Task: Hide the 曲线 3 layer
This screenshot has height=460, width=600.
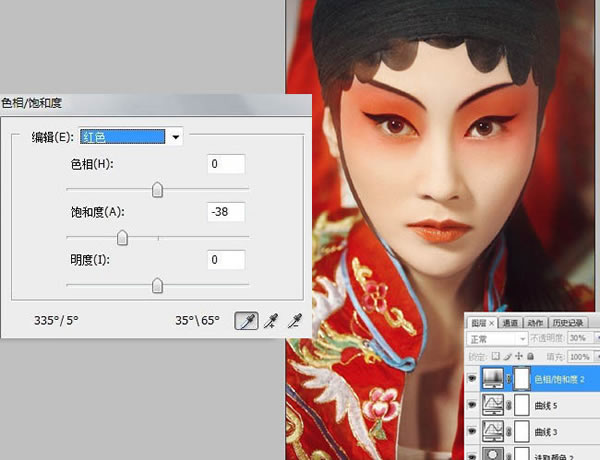Action: pos(472,431)
